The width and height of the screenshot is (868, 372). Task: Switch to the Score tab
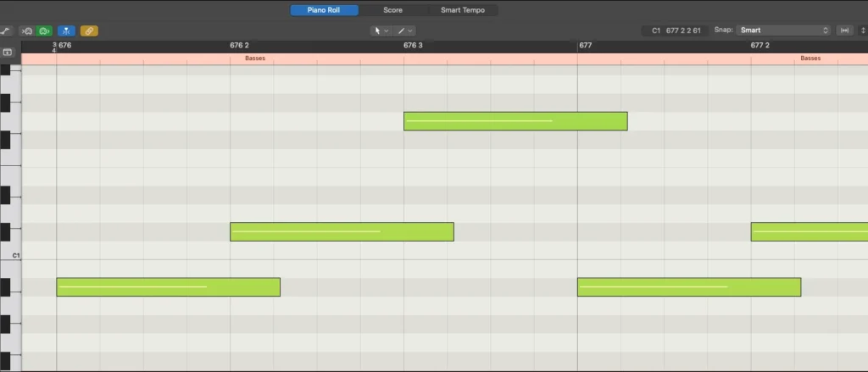393,10
